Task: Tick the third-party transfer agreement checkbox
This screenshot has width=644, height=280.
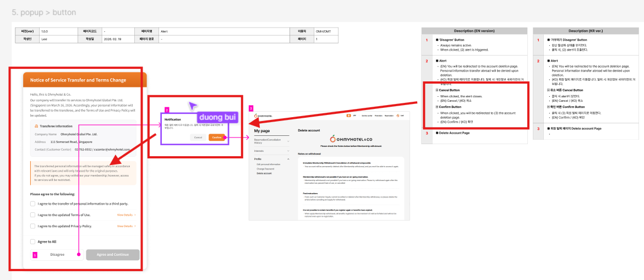Action: pos(32,204)
